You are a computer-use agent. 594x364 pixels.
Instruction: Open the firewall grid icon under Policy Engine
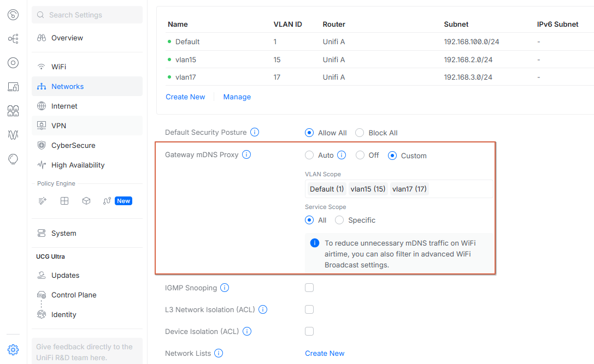[x=64, y=201]
